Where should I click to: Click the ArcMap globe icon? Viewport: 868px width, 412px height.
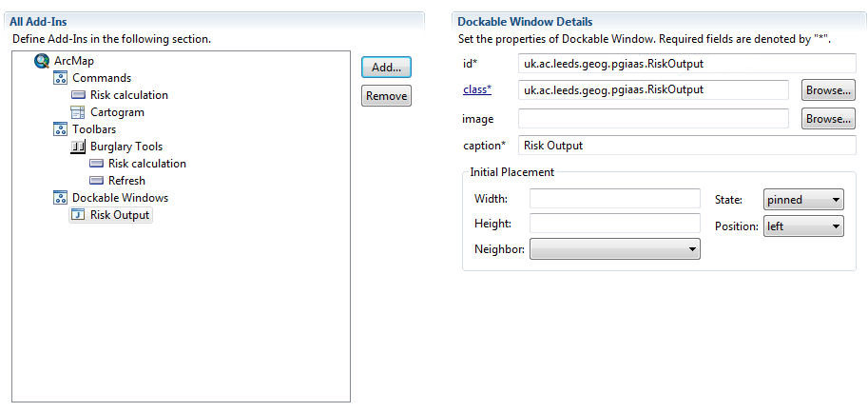click(42, 61)
